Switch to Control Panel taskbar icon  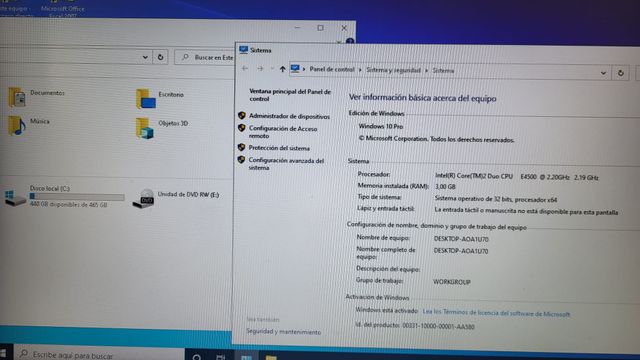(246, 357)
